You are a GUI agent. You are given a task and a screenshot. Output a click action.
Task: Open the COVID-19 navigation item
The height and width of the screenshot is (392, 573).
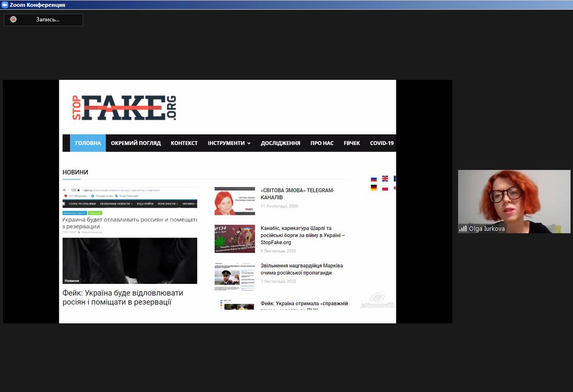coord(382,143)
